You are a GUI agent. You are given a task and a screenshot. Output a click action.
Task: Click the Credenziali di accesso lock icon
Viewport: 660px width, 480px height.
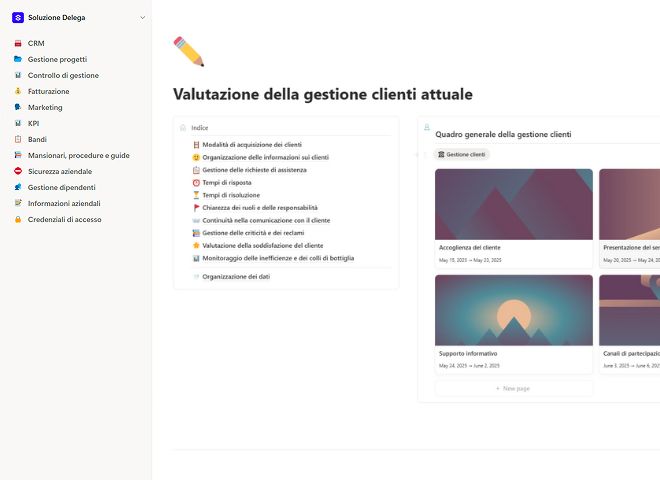point(18,219)
